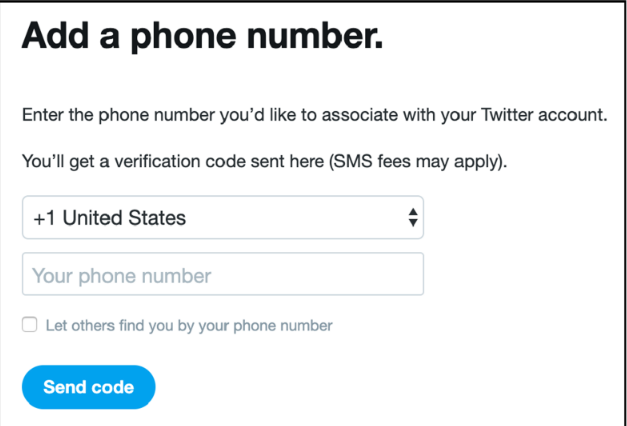Click the dropdown up-down arrows icon
The image size is (627, 426).
coord(413,218)
